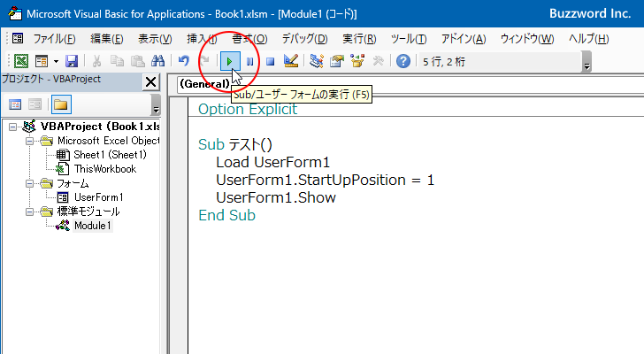The image size is (644, 354).
Task: Open the ヘルプ(H) menu
Action: [588, 39]
